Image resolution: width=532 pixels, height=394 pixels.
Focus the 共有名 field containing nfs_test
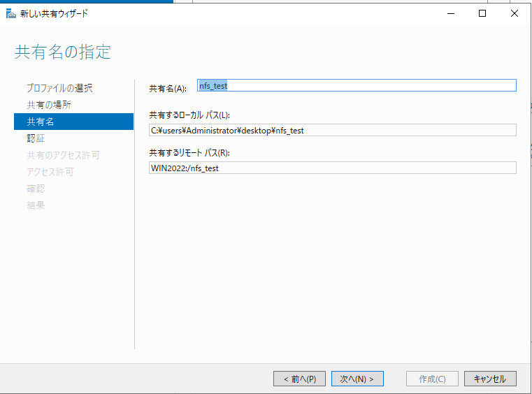tap(357, 86)
